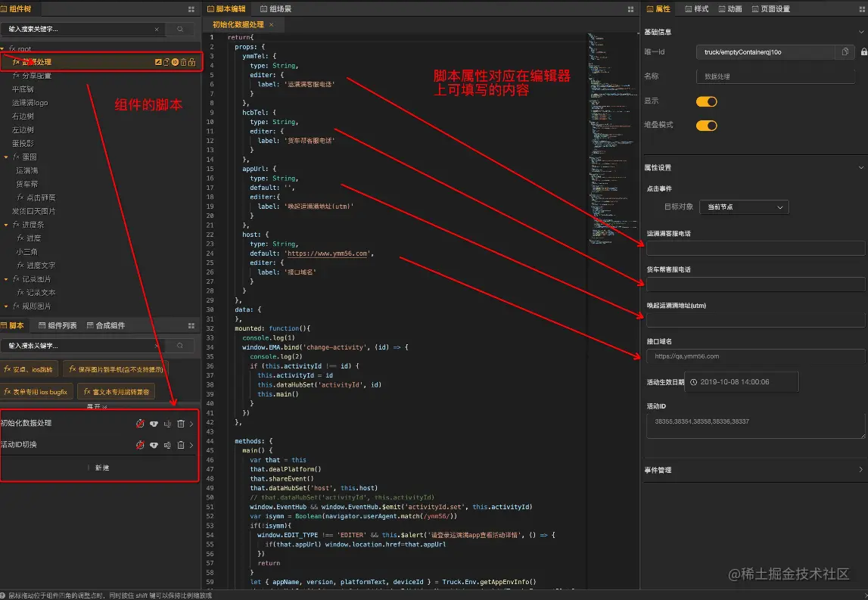
Task: Switch to the 合成组件 tab
Action: [x=106, y=325]
